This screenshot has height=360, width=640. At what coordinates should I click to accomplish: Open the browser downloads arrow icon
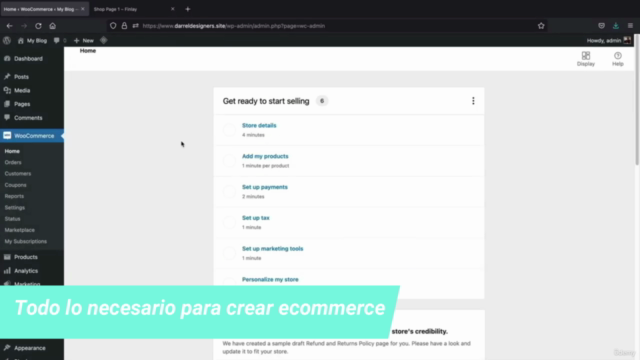[x=616, y=26]
